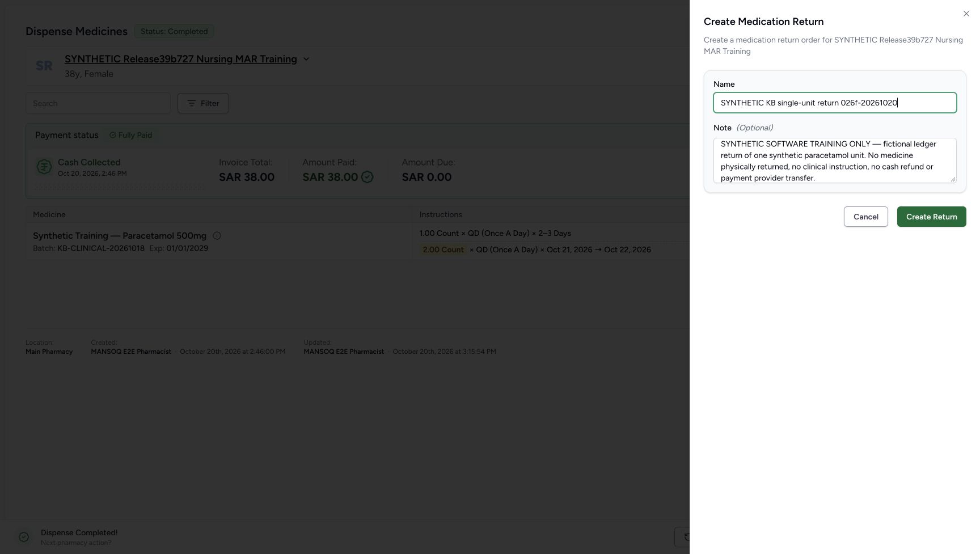Screen dimensions: 980x554
Task: Open the SYNTHETIC Release39b727 patient link
Action: 181,59
